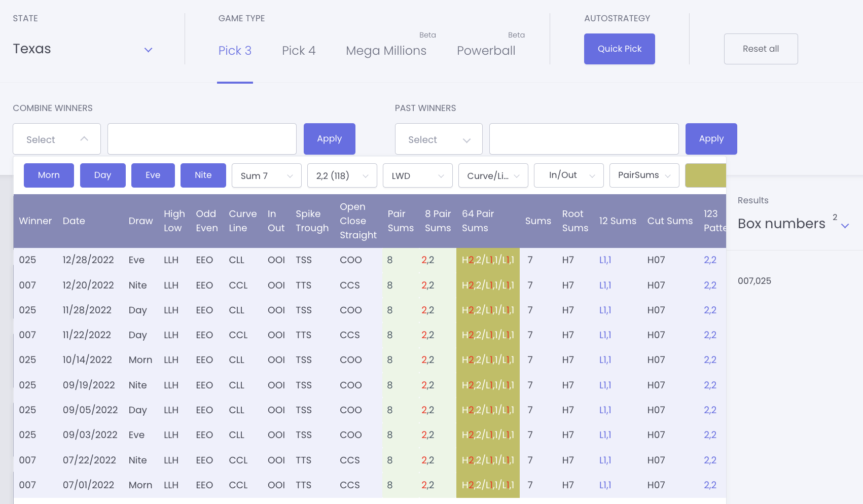The image size is (863, 504).
Task: Expand the Sum 7 dropdown
Action: coord(266,176)
